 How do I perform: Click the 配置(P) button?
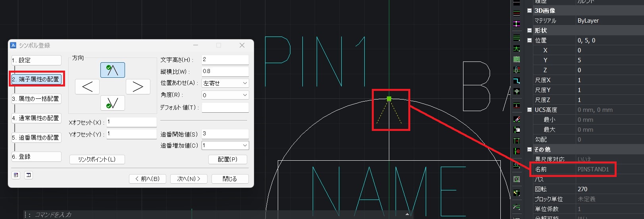coord(228,159)
